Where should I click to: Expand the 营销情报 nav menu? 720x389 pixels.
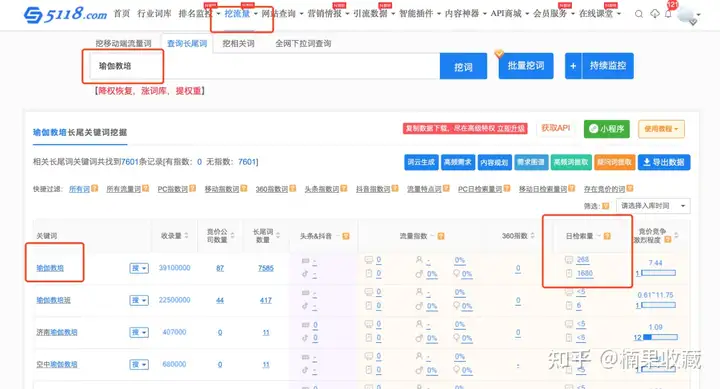pyautogui.click(x=328, y=14)
